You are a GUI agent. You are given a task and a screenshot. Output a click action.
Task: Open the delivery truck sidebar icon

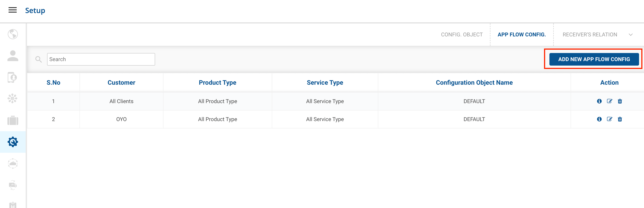(x=13, y=185)
